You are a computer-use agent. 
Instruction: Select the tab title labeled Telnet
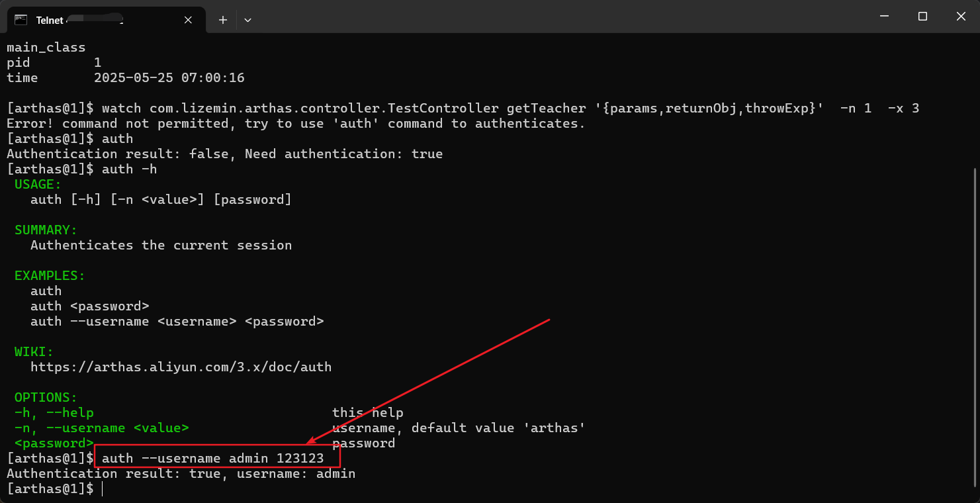(50, 20)
